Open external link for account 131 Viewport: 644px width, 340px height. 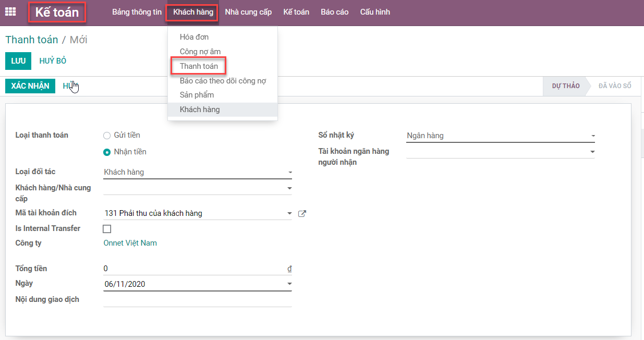click(x=302, y=213)
